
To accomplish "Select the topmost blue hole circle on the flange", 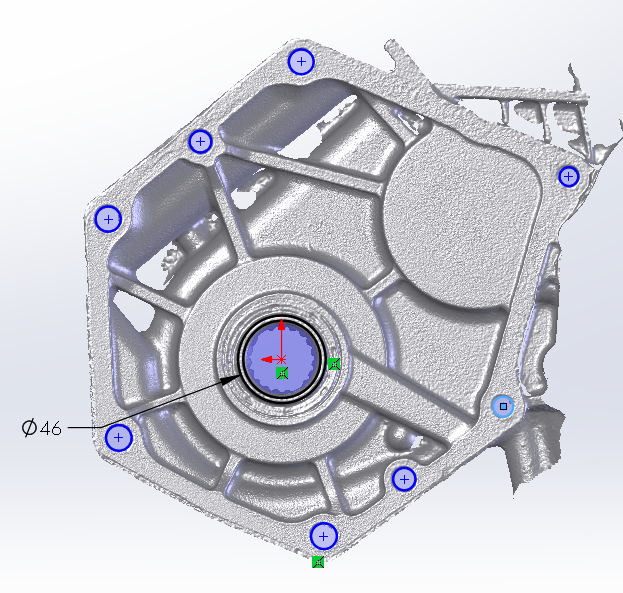I will click(x=301, y=62).
